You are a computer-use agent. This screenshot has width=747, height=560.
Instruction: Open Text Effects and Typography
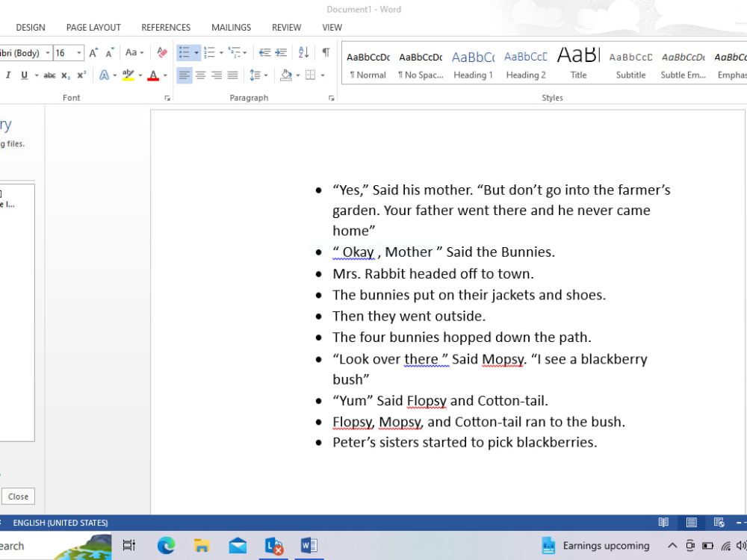point(104,75)
